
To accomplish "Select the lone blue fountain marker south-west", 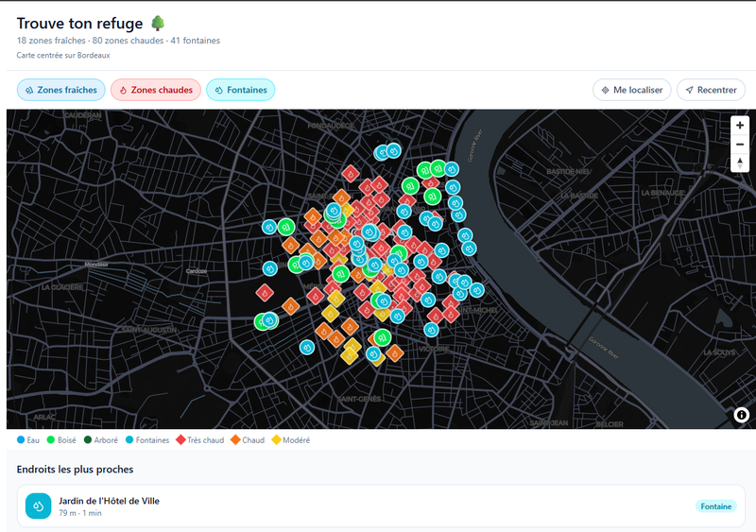I will [x=307, y=348].
